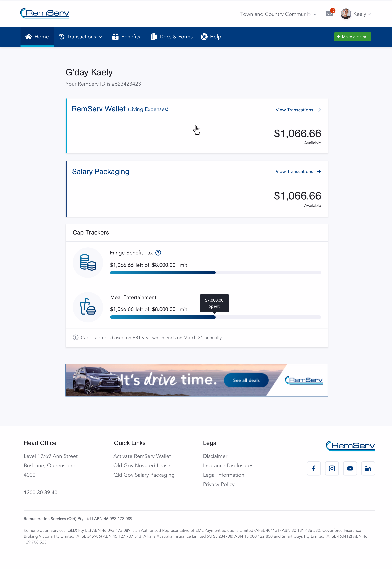The width and height of the screenshot is (392, 569).
Task: Click the Help lifebuoy icon
Action: (x=204, y=36)
